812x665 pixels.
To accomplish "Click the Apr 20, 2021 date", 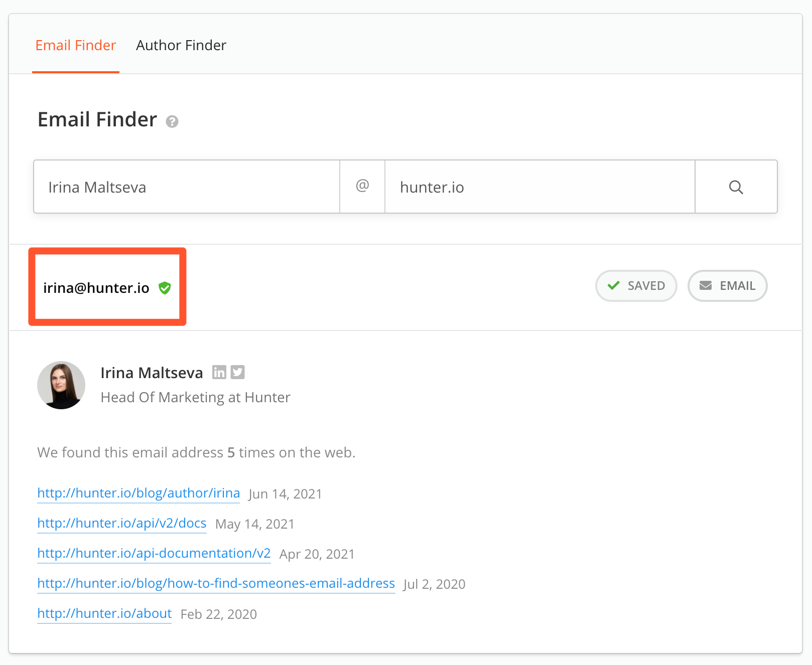I will [x=317, y=554].
